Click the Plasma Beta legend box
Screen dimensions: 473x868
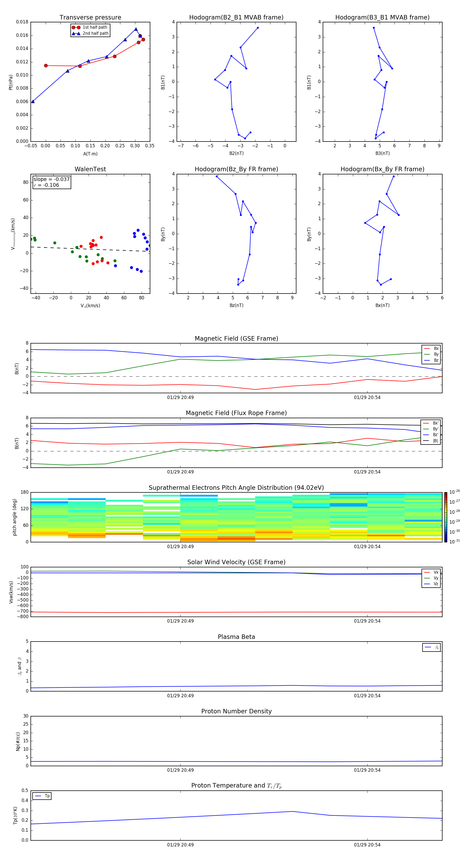431,647
